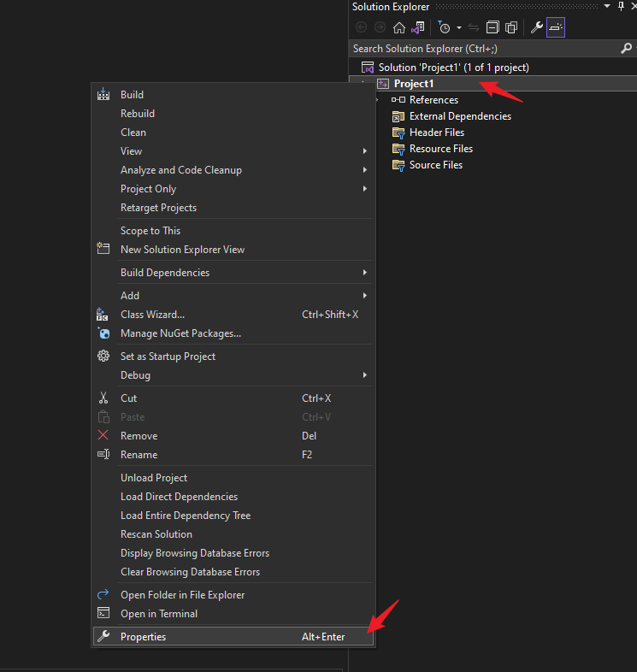Expand the Add submenu

tap(233, 296)
